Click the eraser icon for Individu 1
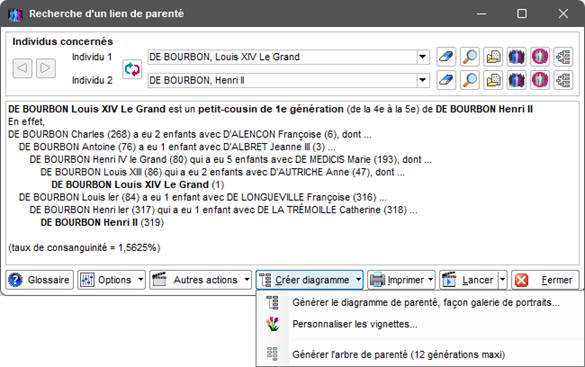Viewport: 585px width, 367px height. (x=446, y=57)
